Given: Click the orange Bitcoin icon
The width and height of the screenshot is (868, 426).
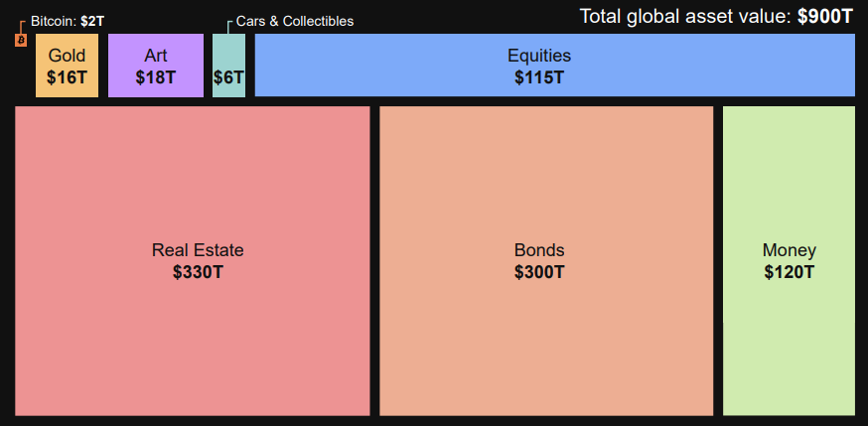Looking at the screenshot, I should 20,40.
